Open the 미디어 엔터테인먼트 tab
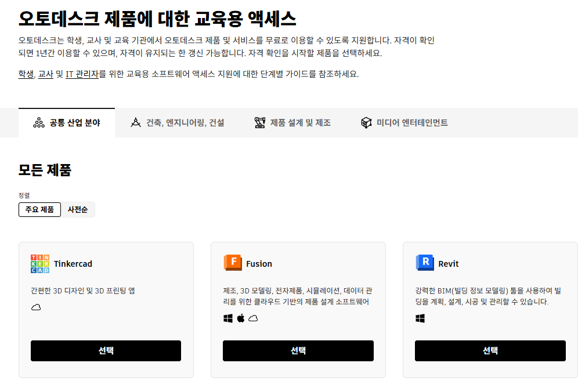Viewport: 578px width, 392px height. click(x=404, y=123)
